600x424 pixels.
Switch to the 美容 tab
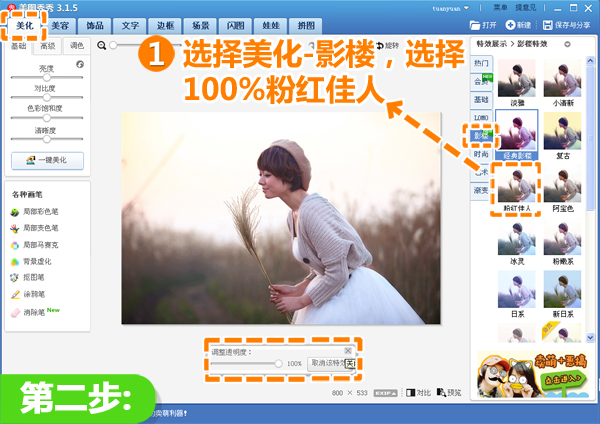click(60, 23)
